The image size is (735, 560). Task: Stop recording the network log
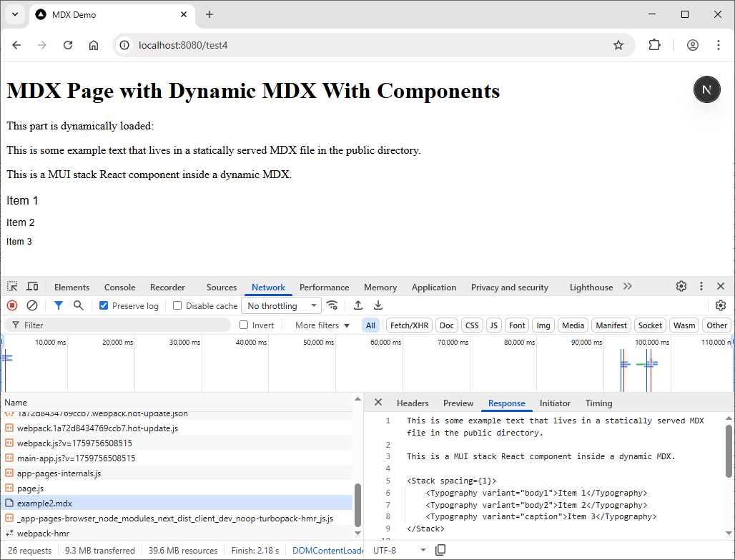12,305
